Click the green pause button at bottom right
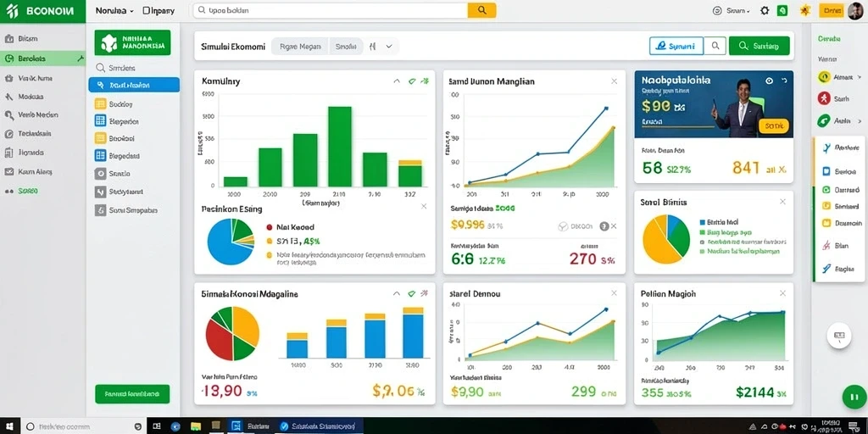The width and height of the screenshot is (868, 434). pyautogui.click(x=854, y=397)
